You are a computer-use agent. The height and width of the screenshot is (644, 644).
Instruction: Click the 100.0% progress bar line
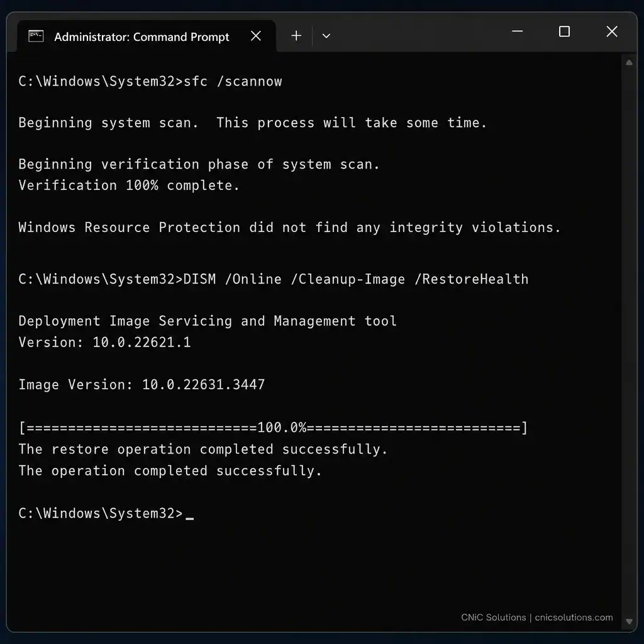pos(273,428)
